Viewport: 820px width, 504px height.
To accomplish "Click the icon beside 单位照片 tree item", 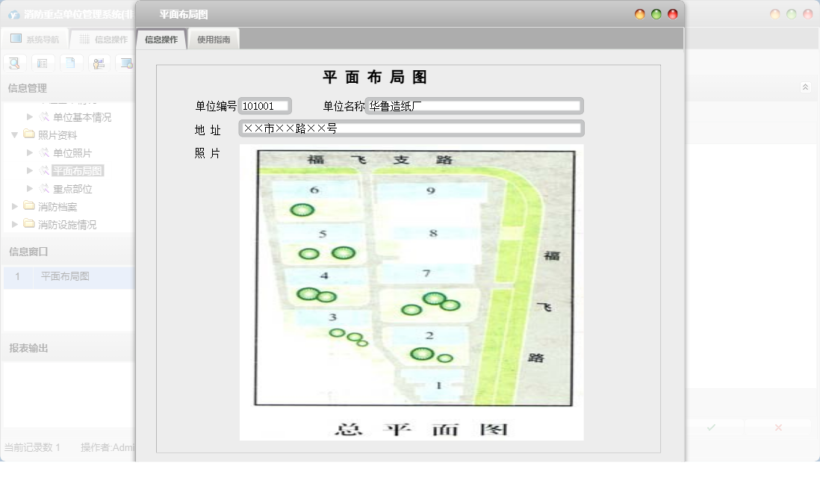I will (x=43, y=152).
